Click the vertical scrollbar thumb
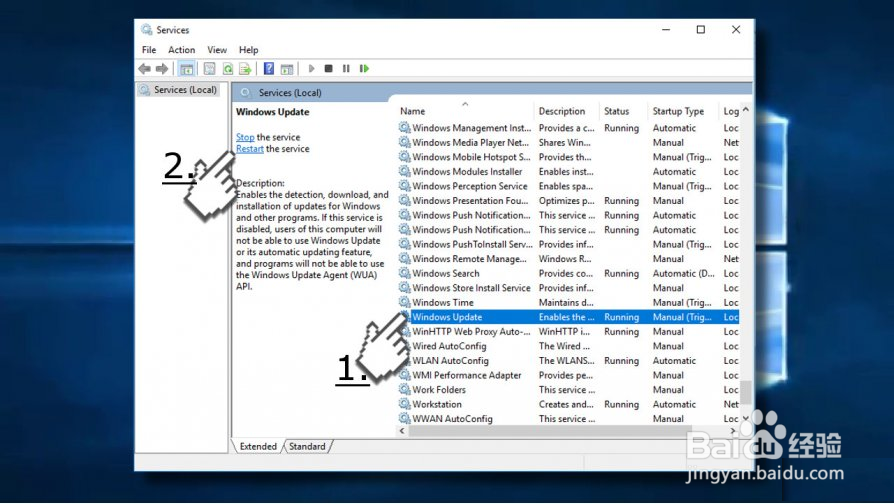This screenshot has width=894, height=504. coord(746,392)
